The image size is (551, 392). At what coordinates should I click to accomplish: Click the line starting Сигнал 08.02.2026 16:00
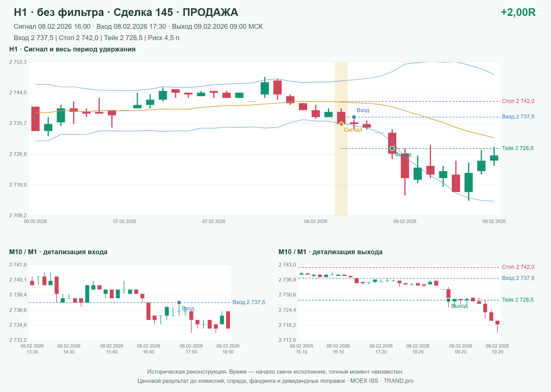tap(138, 27)
